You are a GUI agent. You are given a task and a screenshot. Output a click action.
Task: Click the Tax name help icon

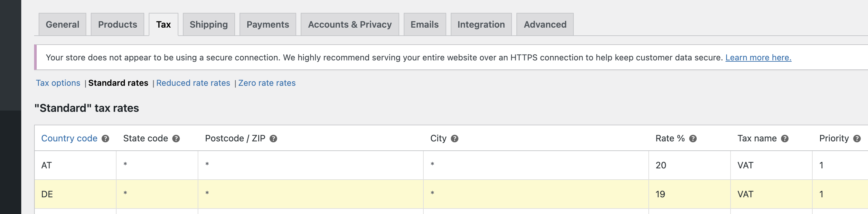[785, 138]
